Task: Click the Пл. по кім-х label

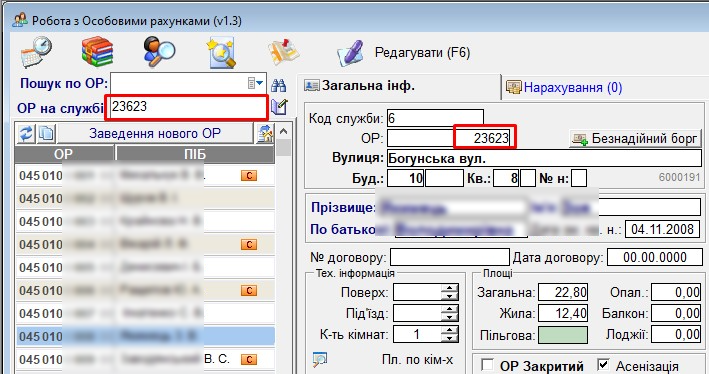Action: (417, 360)
